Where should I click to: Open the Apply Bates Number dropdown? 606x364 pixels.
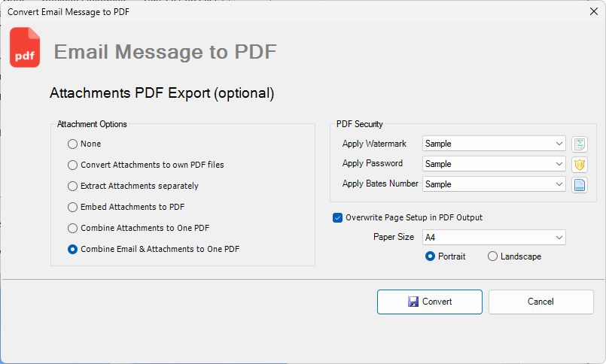[494, 184]
